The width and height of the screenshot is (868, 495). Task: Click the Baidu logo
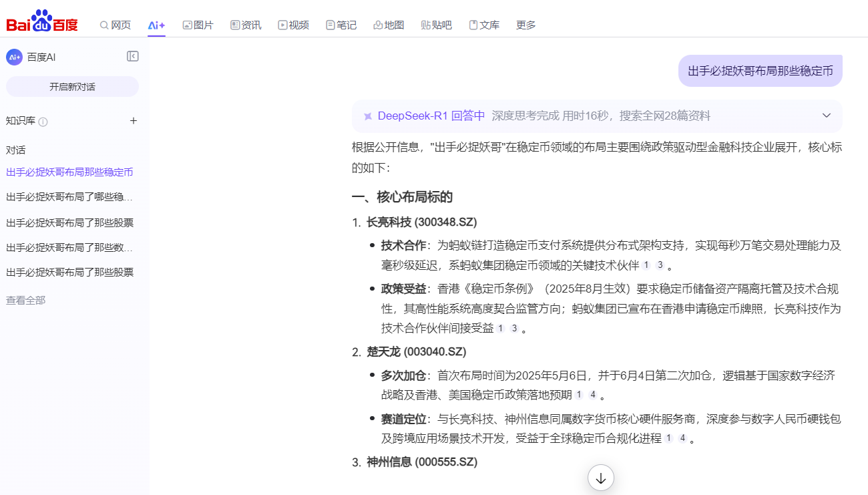click(42, 21)
